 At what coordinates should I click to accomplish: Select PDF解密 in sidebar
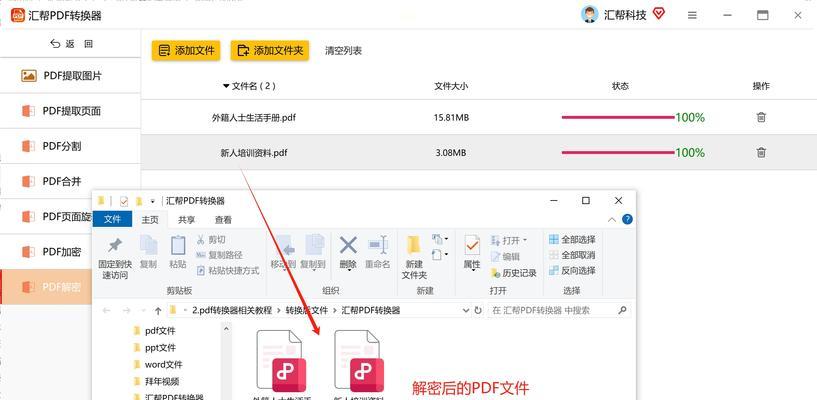[x=46, y=287]
